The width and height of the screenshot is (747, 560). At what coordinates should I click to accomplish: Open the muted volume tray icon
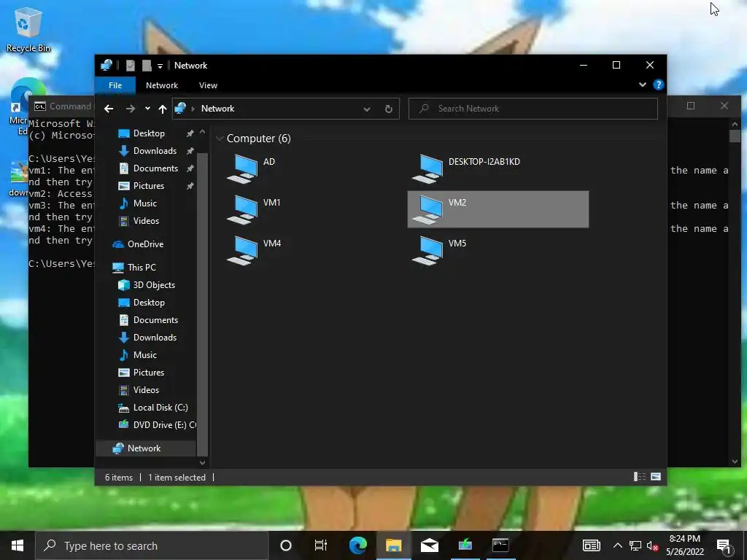pyautogui.click(x=653, y=545)
